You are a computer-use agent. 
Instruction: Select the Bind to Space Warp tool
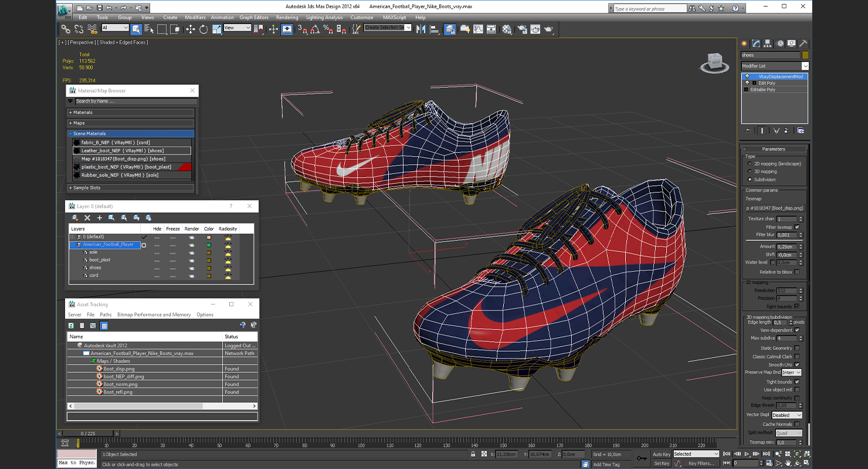92,29
